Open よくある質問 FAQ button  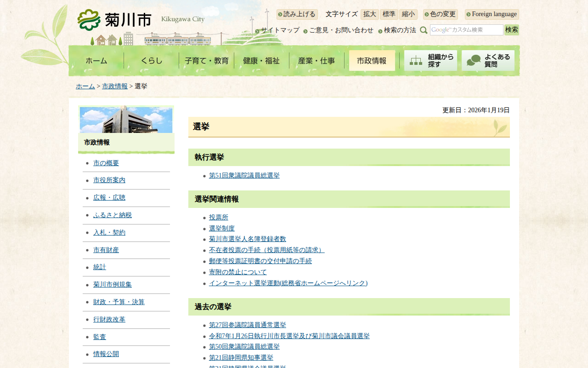point(488,61)
